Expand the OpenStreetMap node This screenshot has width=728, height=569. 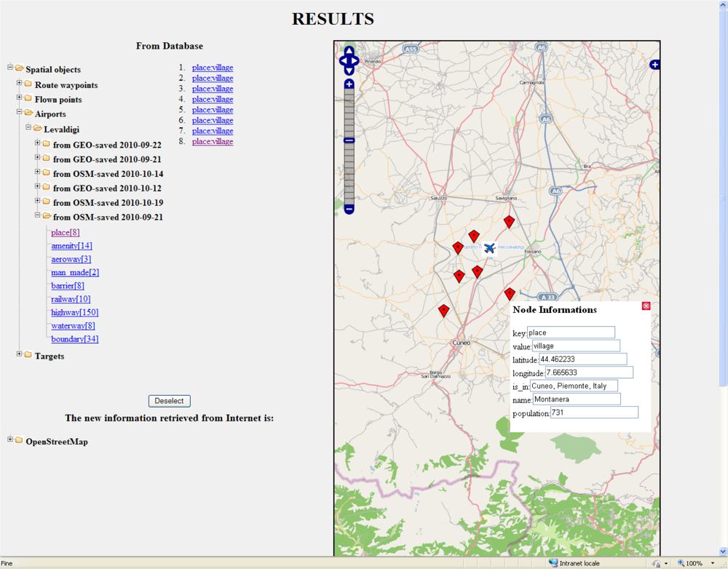coord(9,439)
